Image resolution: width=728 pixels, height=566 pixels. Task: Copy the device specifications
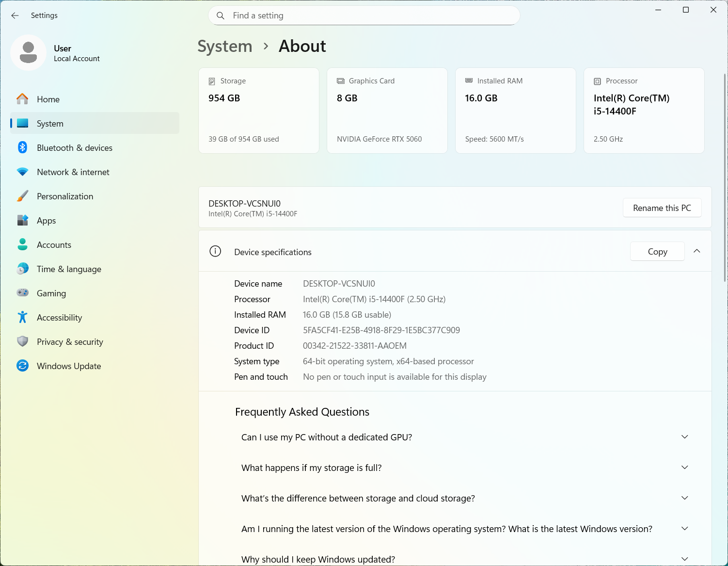[657, 251]
